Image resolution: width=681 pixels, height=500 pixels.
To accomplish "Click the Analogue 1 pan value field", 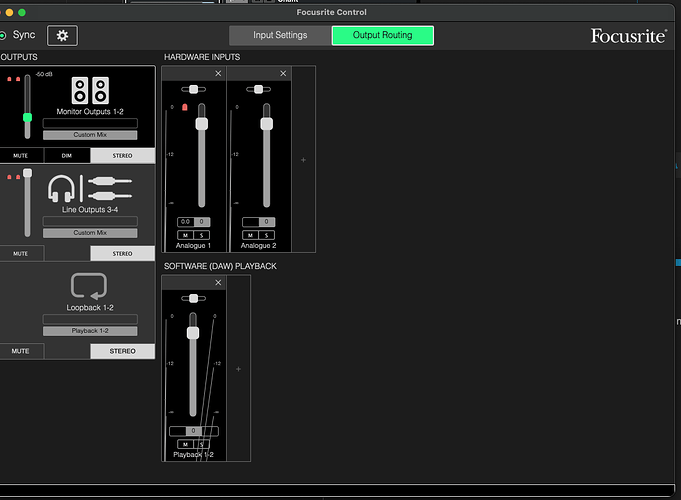I will coord(202,222).
